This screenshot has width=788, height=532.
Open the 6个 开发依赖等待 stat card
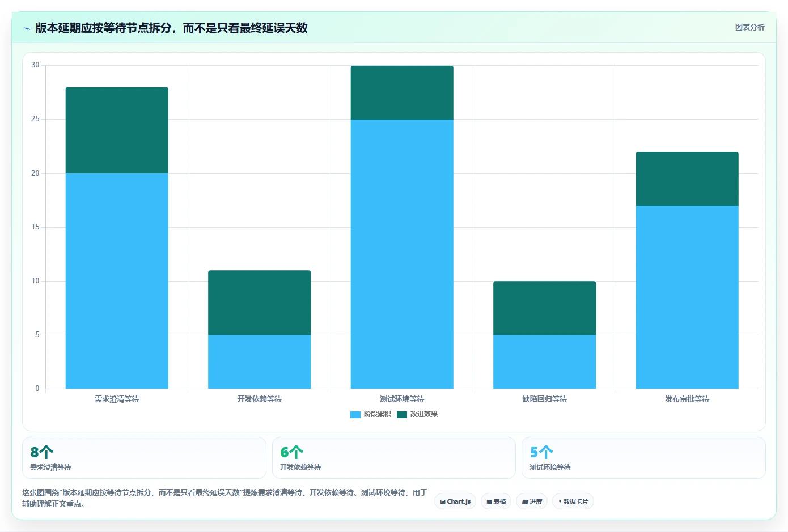[394, 458]
